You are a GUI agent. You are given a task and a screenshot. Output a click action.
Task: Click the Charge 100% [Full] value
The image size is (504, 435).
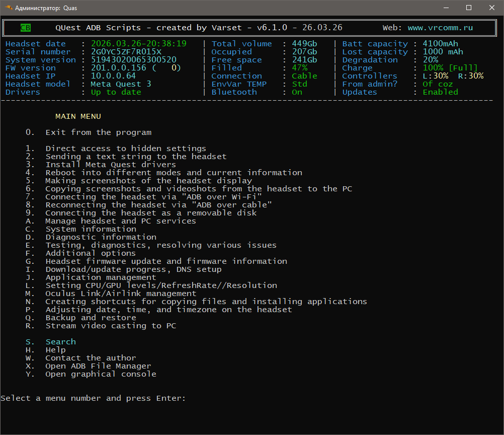(450, 68)
